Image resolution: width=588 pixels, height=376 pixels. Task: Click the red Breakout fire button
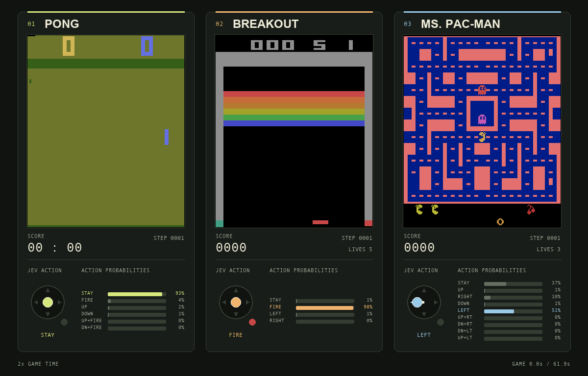pyautogui.click(x=252, y=322)
